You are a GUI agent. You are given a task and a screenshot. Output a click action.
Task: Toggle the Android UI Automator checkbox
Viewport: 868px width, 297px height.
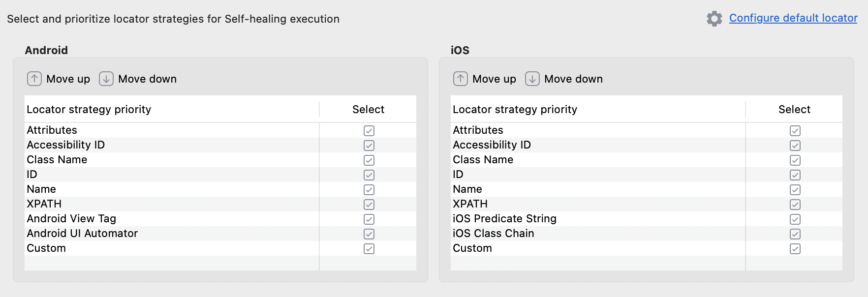[369, 234]
